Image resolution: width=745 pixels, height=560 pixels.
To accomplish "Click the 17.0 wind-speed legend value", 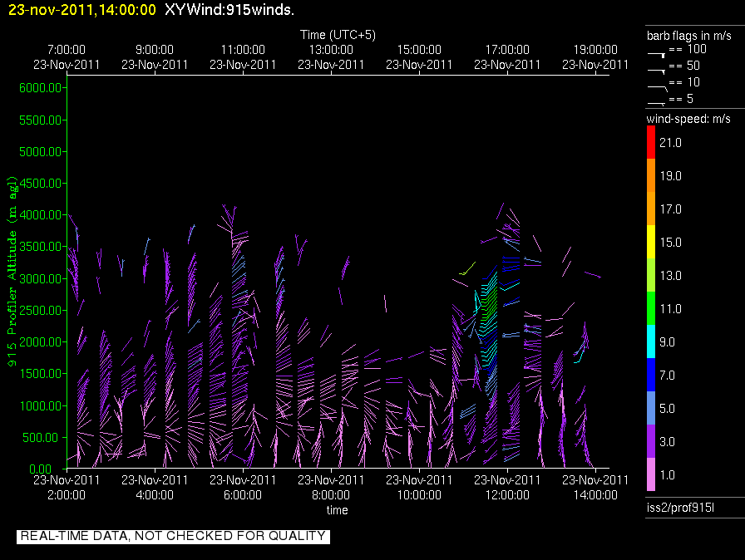I will (x=670, y=209).
